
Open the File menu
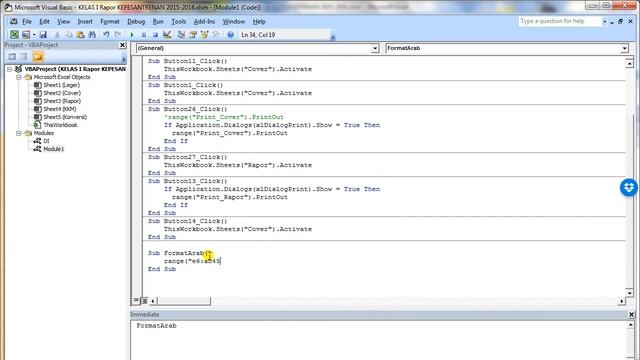tap(27, 22)
